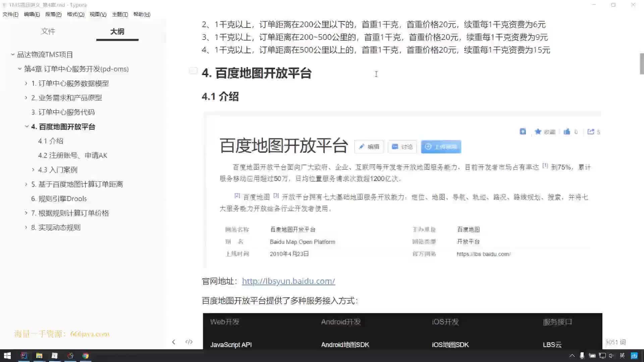
Task: Click the 讨论 button in Baidu image
Action: coord(402,146)
